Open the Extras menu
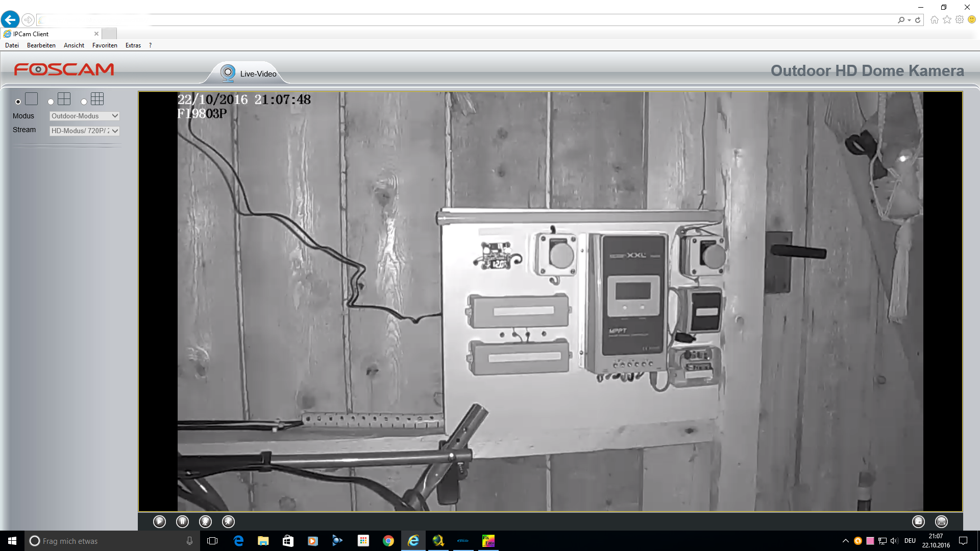The height and width of the screenshot is (551, 980). 133,45
